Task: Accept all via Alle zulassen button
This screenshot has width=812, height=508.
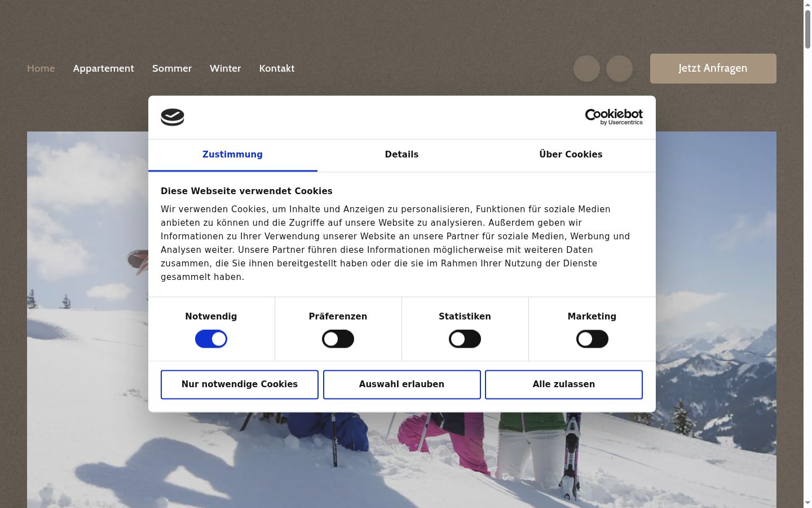Action: tap(564, 384)
